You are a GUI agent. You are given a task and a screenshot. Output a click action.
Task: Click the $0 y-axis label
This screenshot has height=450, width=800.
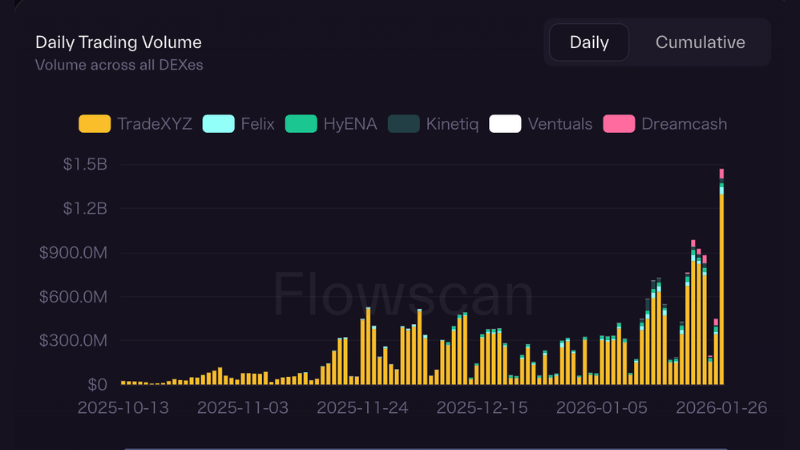point(97,385)
